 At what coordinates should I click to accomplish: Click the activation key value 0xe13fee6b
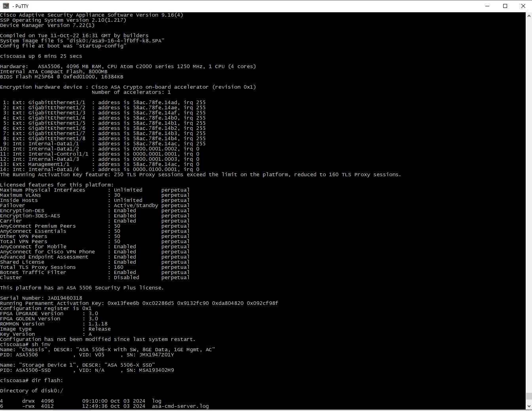[x=123, y=303]
